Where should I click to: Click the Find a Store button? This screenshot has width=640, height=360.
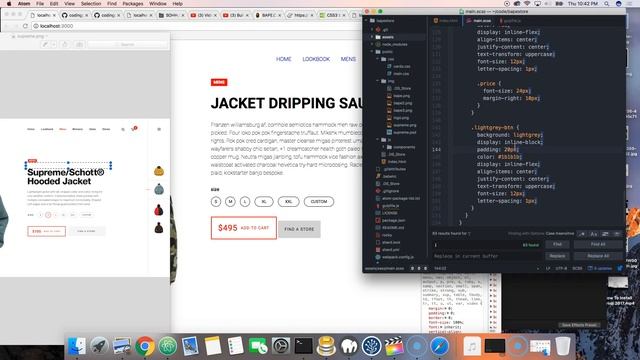pyautogui.click(x=299, y=229)
